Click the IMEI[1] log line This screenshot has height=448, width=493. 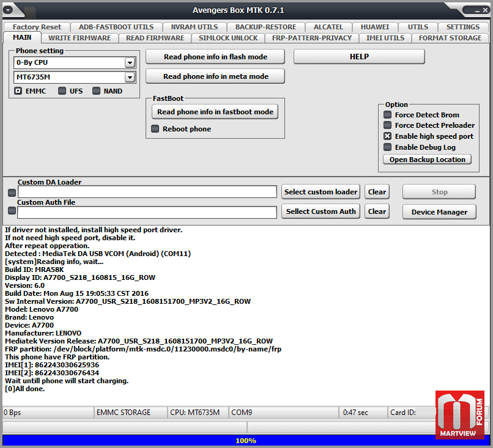52,365
